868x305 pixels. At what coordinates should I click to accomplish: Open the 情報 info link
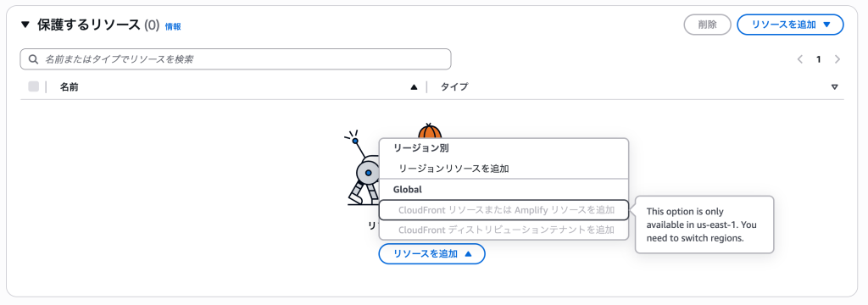(x=173, y=26)
